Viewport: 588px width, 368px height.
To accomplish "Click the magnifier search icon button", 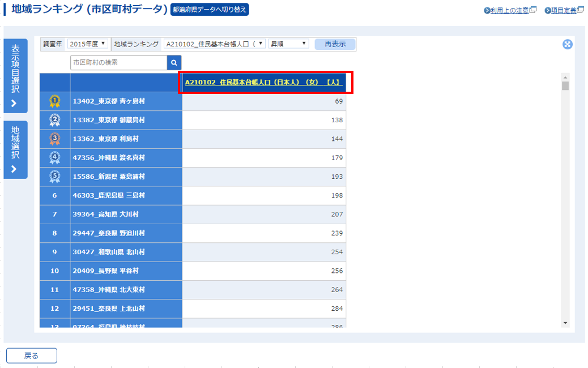I will pos(174,63).
